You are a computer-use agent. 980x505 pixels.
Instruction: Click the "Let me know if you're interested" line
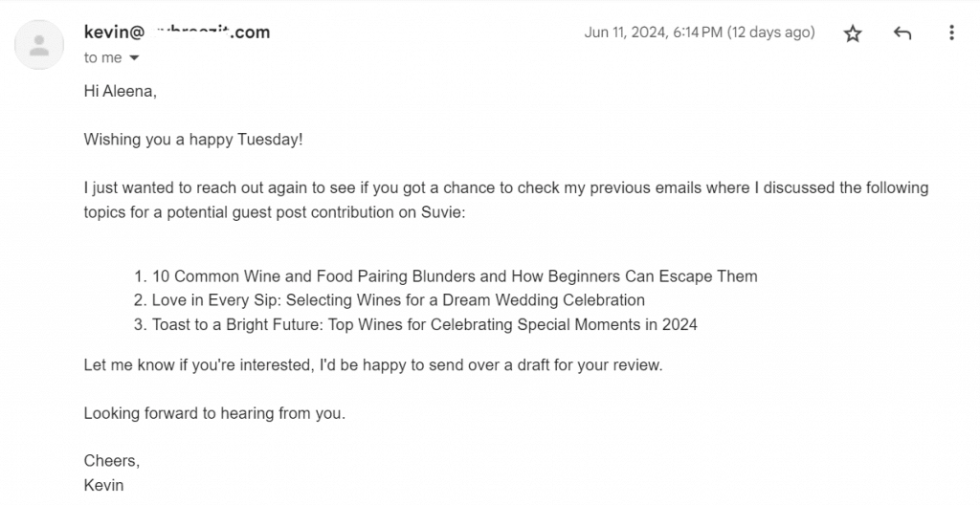373,365
